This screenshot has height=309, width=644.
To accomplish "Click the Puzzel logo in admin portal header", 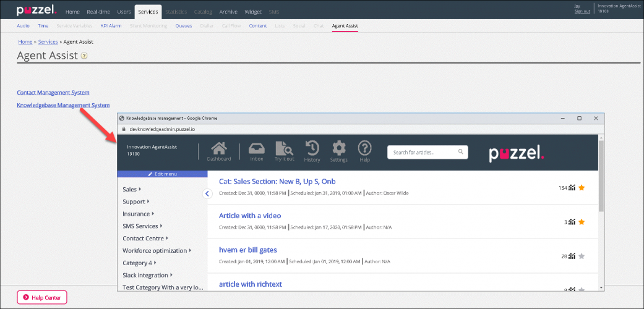I will [x=36, y=11].
